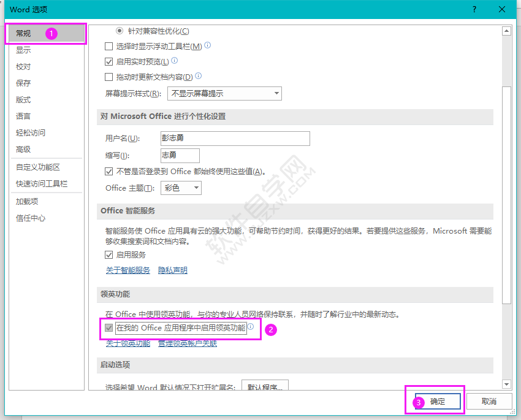521x420 pixels.
Task: Click the info icon beside 启用实时预览
Action: click(175, 61)
